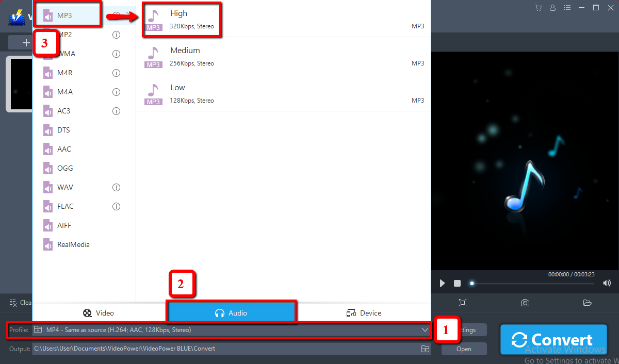Click the user account icon
Viewport: 619px width, 364px height.
552,8
